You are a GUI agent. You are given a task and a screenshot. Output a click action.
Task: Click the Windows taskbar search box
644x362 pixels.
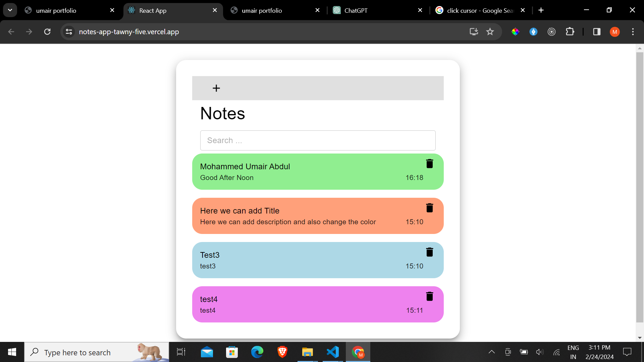[97, 352]
